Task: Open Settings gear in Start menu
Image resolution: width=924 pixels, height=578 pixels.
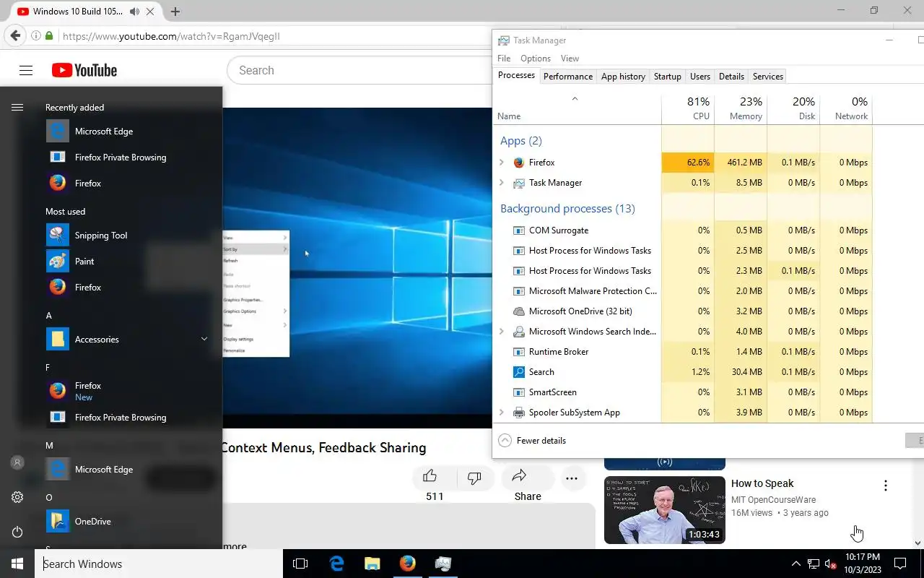Action: pos(17,497)
